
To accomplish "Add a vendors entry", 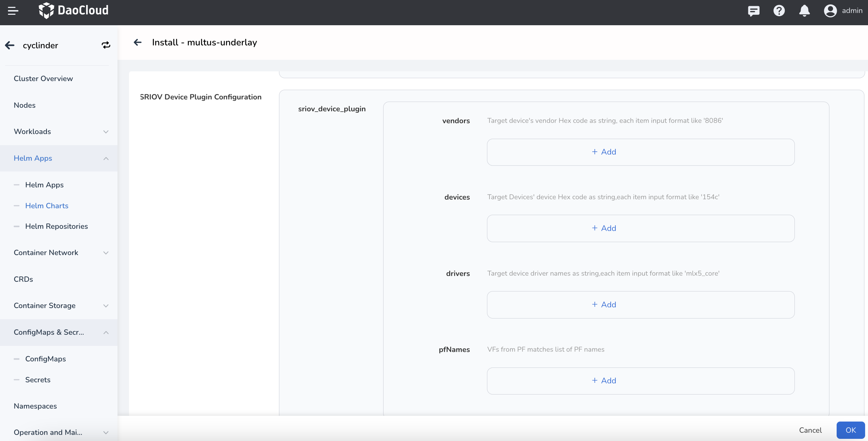I will click(x=641, y=152).
